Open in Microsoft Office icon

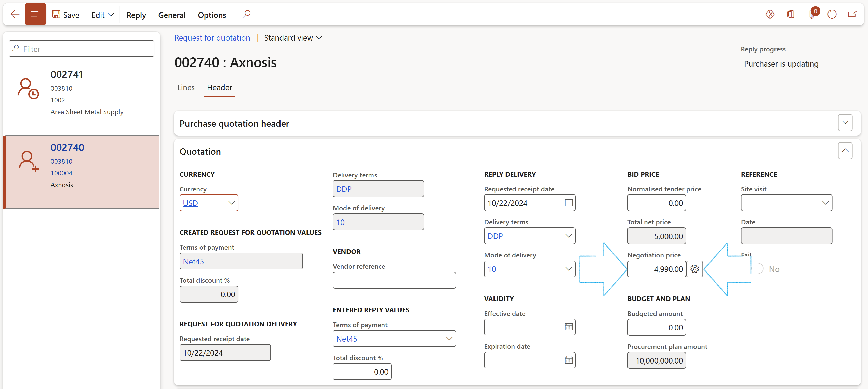791,15
